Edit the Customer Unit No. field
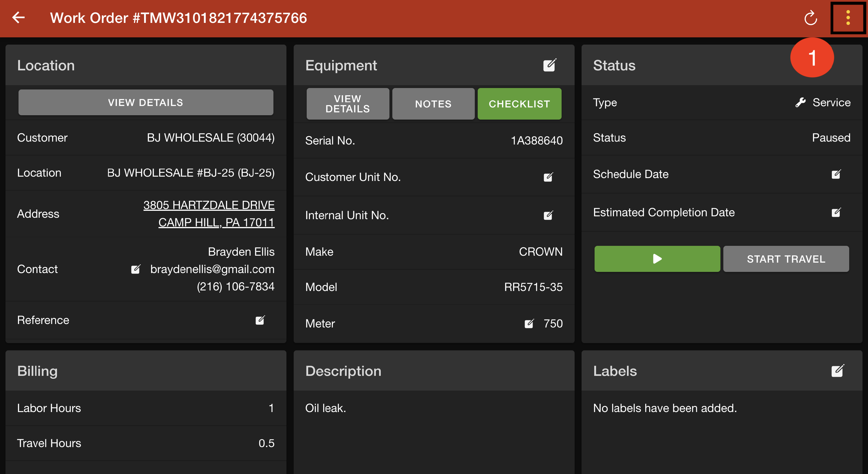 (x=548, y=177)
